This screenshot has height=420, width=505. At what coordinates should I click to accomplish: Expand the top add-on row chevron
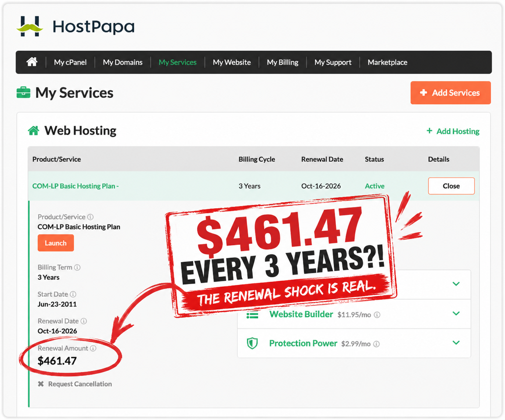[x=456, y=284]
